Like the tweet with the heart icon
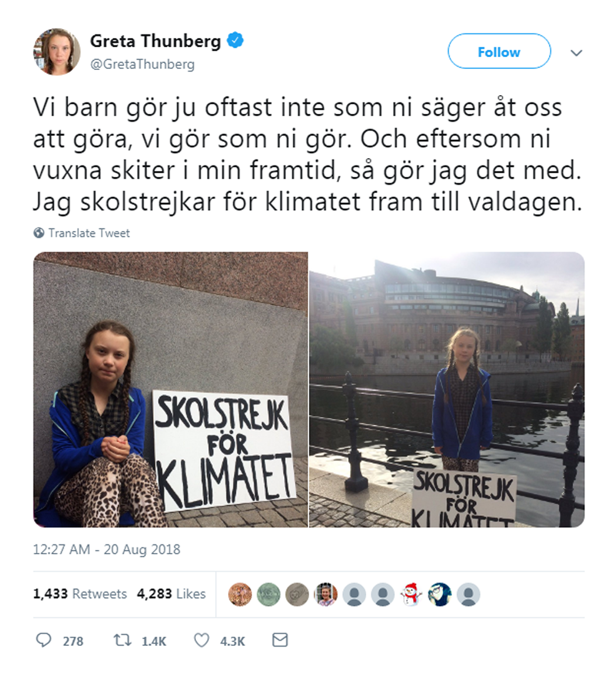Viewport: 616px width, 678px height. tap(201, 640)
